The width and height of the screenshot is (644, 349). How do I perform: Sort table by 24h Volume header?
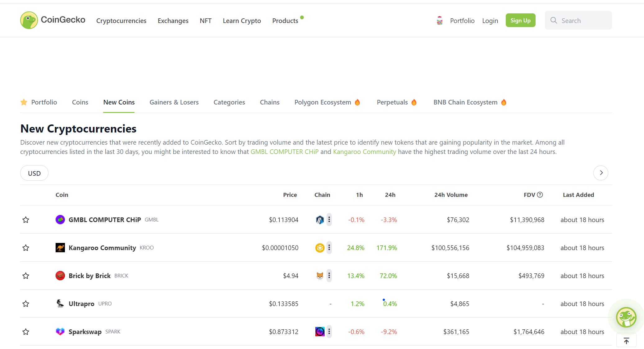(451, 195)
